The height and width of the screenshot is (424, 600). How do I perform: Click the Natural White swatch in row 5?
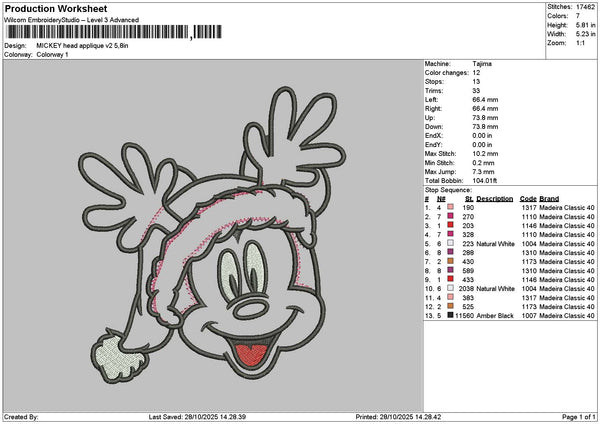point(450,243)
